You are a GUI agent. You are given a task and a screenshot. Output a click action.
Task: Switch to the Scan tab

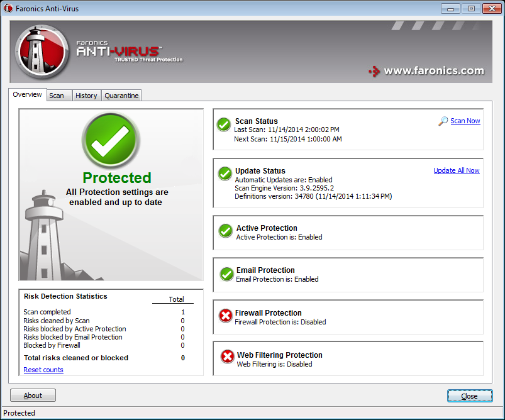58,95
